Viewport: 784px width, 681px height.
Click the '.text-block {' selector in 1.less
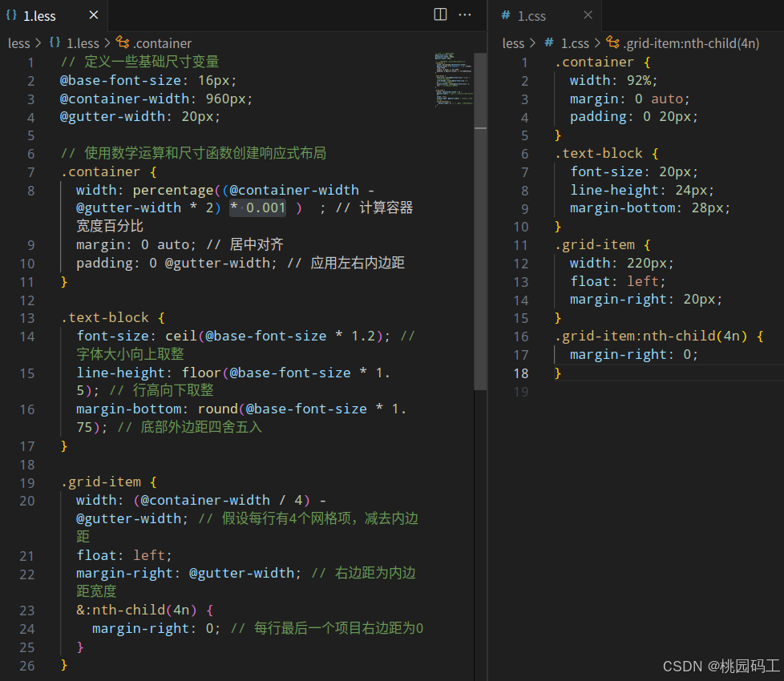(x=113, y=318)
